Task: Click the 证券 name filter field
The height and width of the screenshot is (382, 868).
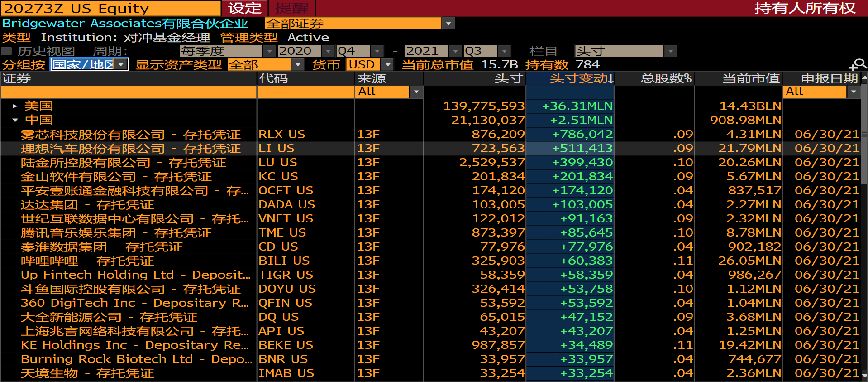Action: click(x=129, y=92)
